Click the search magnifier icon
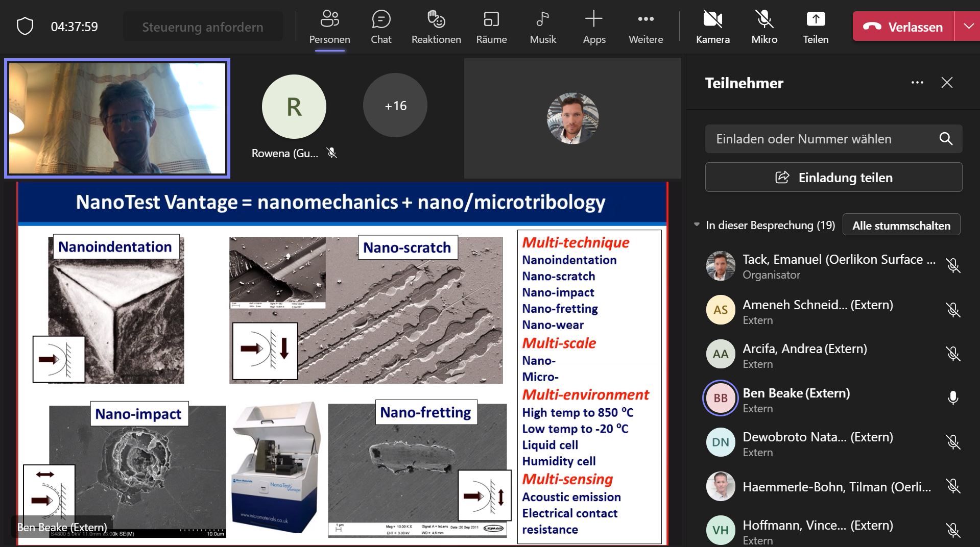Screen dimensions: 980x547 [x=946, y=139]
